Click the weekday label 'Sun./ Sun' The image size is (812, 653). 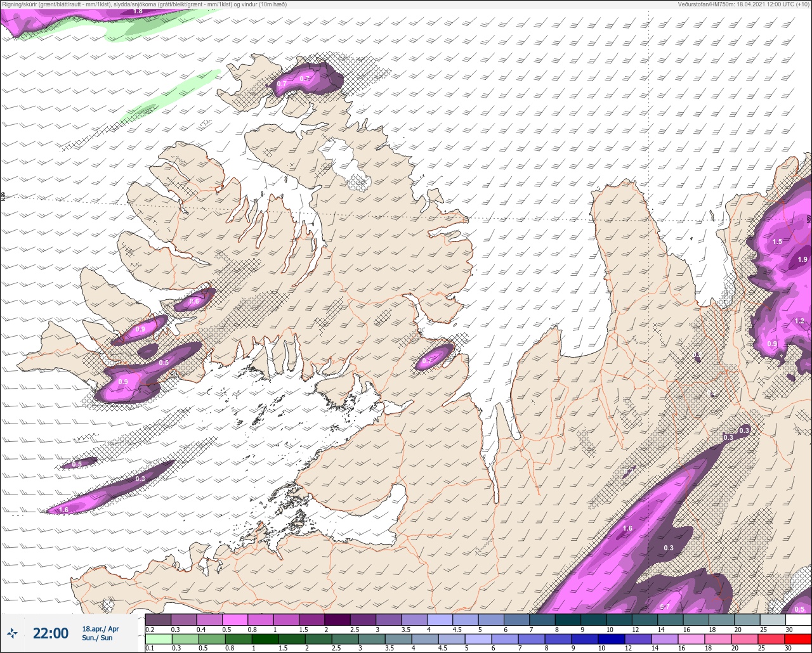(97, 638)
